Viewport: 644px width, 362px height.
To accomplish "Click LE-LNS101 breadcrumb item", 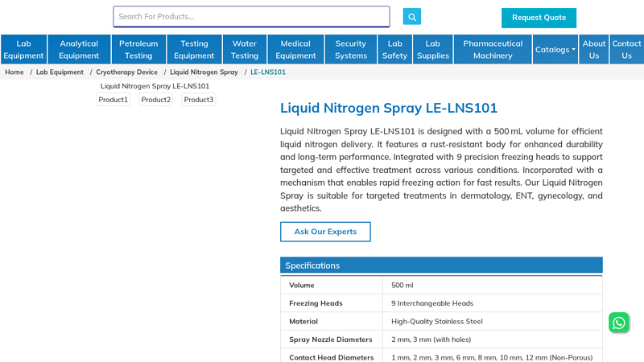I will click(268, 72).
